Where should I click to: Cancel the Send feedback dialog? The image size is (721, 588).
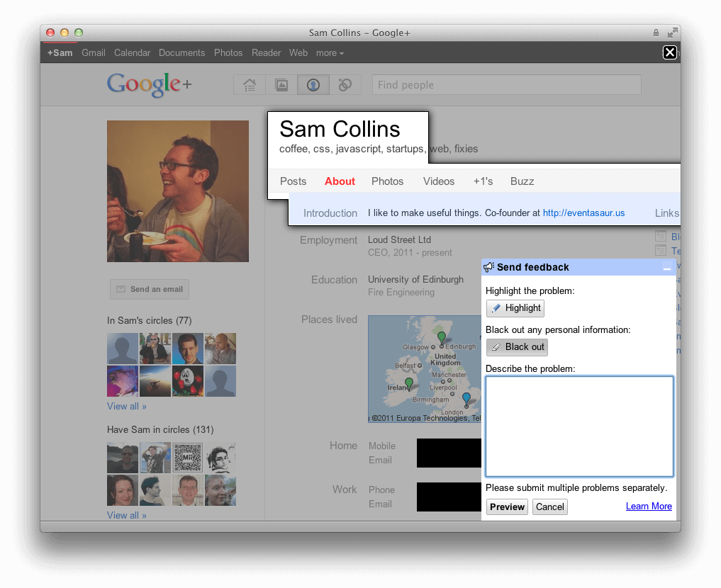(549, 507)
